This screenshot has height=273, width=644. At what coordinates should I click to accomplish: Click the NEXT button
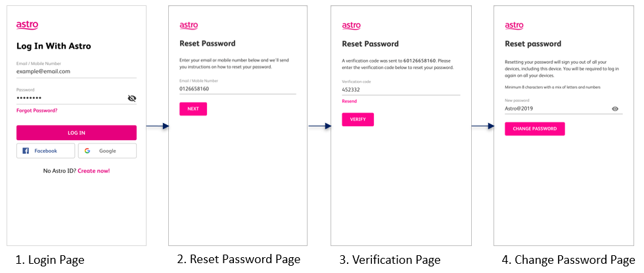(193, 109)
